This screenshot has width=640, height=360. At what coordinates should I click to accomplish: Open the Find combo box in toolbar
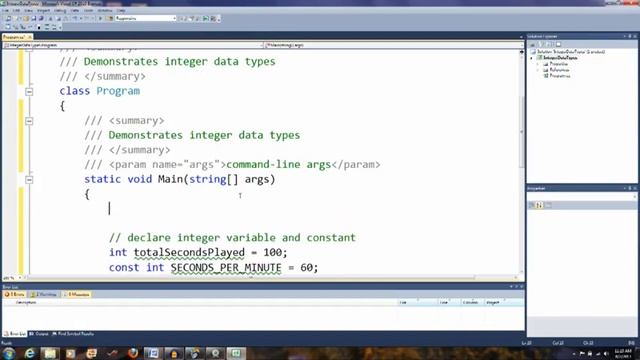(x=145, y=18)
